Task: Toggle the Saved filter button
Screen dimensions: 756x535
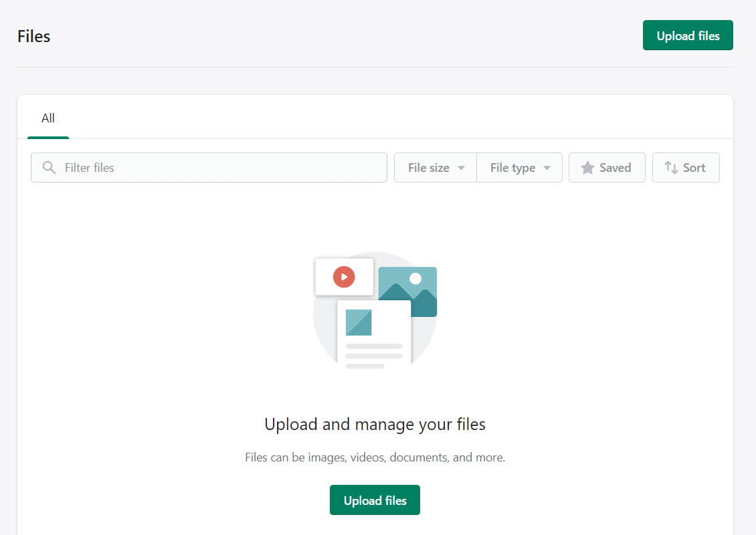Action: (x=607, y=168)
